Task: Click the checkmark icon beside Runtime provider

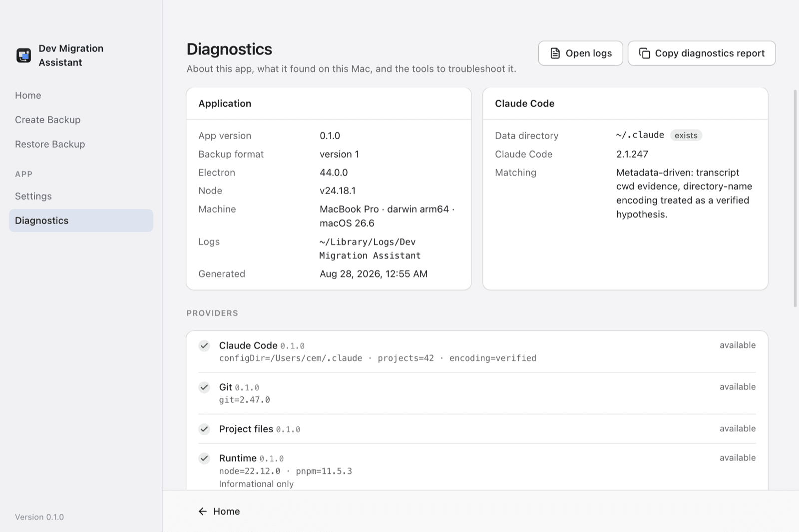Action: coord(204,458)
